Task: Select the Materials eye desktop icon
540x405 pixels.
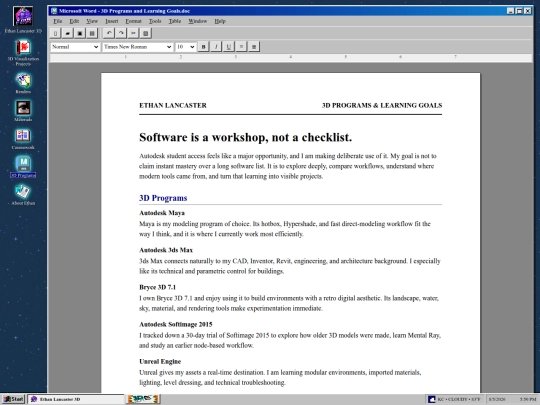Action: pyautogui.click(x=23, y=111)
